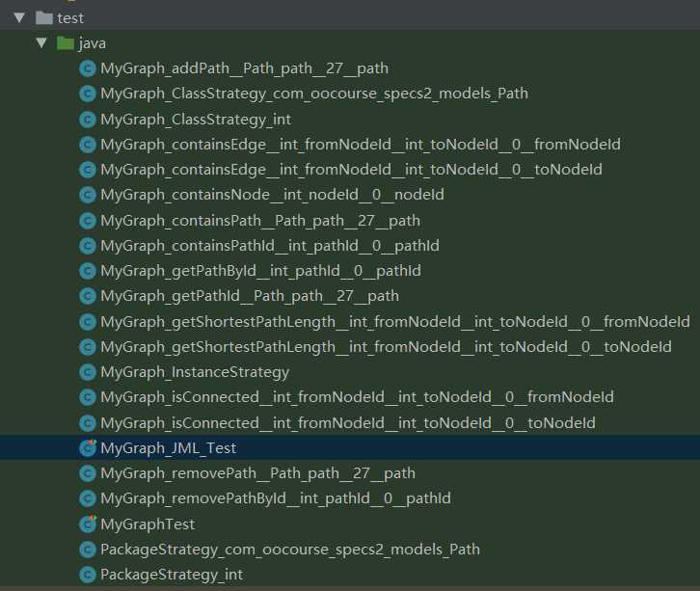Select MyGraph_ClassStrategy_com_oocourse_specs2_models_Path file
The height and width of the screenshot is (591, 700).
pos(313,94)
